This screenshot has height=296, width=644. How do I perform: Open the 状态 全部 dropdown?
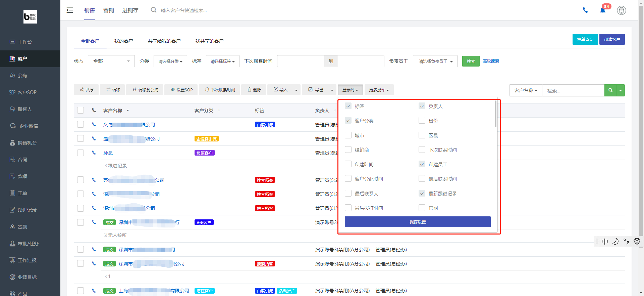coord(111,61)
